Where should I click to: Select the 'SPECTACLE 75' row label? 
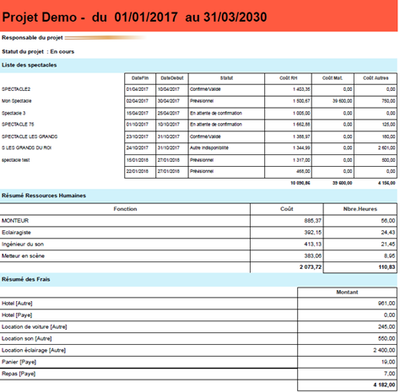[18, 124]
